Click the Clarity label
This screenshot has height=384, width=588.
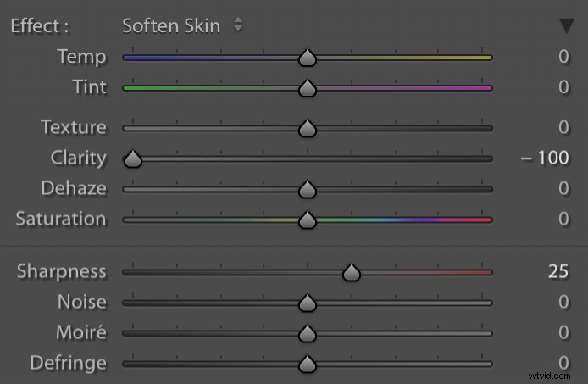click(79, 158)
